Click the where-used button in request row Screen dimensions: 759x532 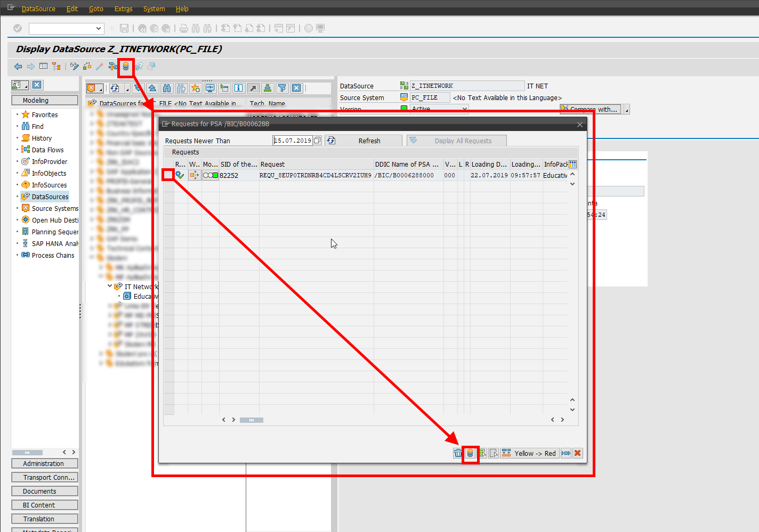(x=195, y=175)
